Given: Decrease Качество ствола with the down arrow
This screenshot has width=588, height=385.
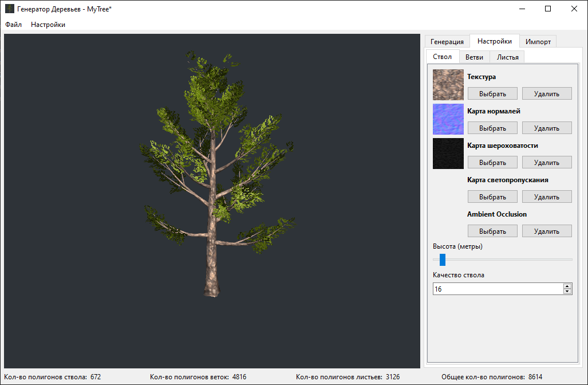Looking at the screenshot, I should point(567,292).
